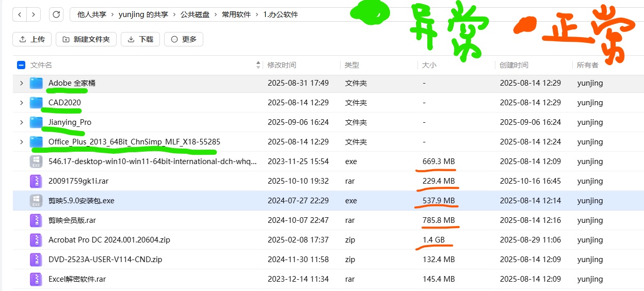Navigate to 常用软件 in breadcrumb
The image size is (644, 291).
pyautogui.click(x=236, y=14)
